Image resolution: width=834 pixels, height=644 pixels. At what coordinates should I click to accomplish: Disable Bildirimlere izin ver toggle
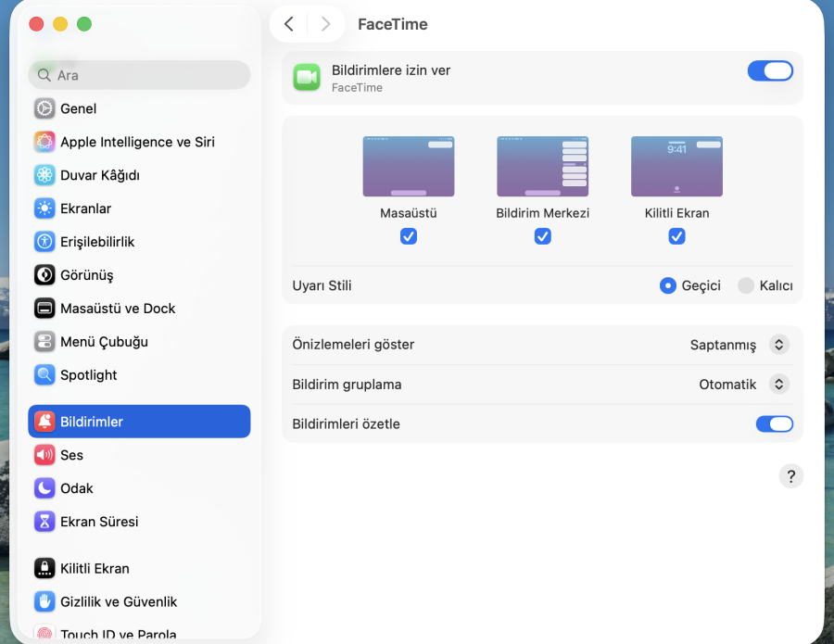(x=770, y=70)
